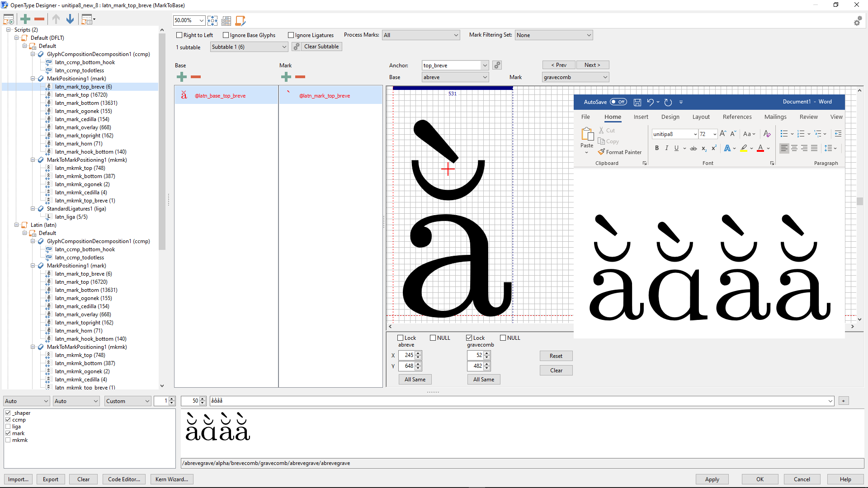Switch to the References tab in Word
This screenshot has width=868, height=488.
[x=737, y=117]
